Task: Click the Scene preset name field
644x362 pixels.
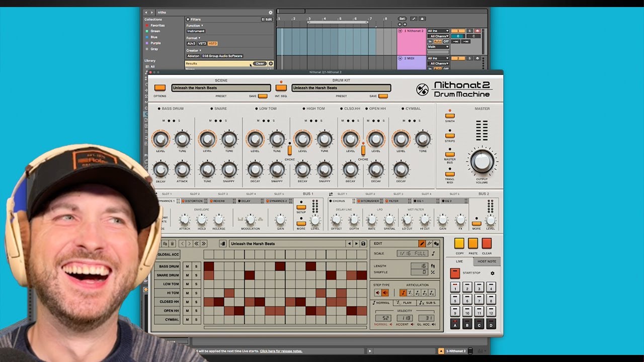Action: pos(220,88)
